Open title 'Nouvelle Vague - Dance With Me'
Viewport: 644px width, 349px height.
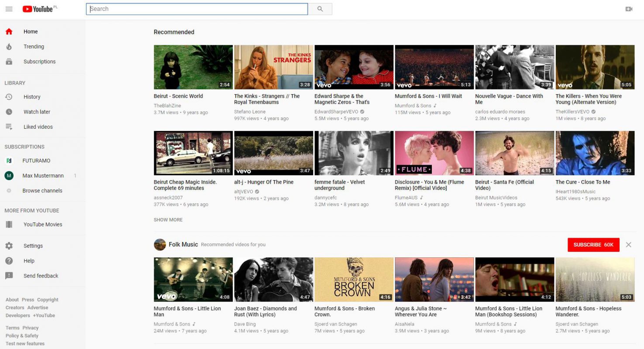pyautogui.click(x=509, y=99)
